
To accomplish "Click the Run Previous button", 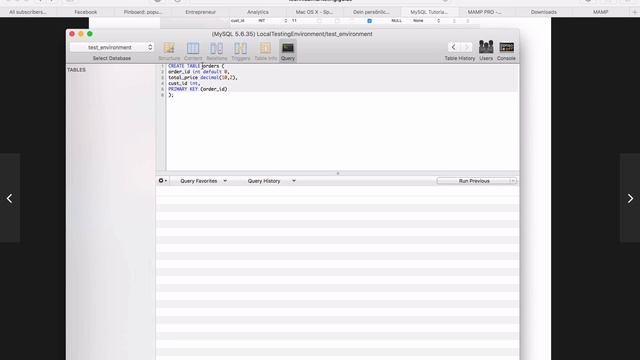I will click(x=473, y=181).
